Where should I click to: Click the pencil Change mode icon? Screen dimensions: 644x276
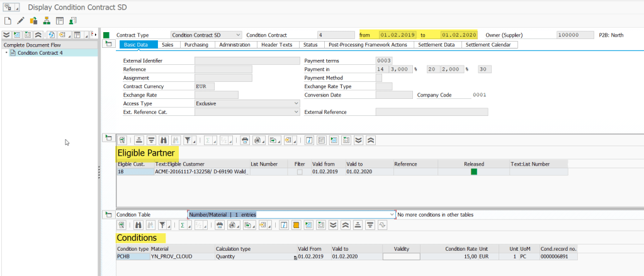pyautogui.click(x=20, y=21)
